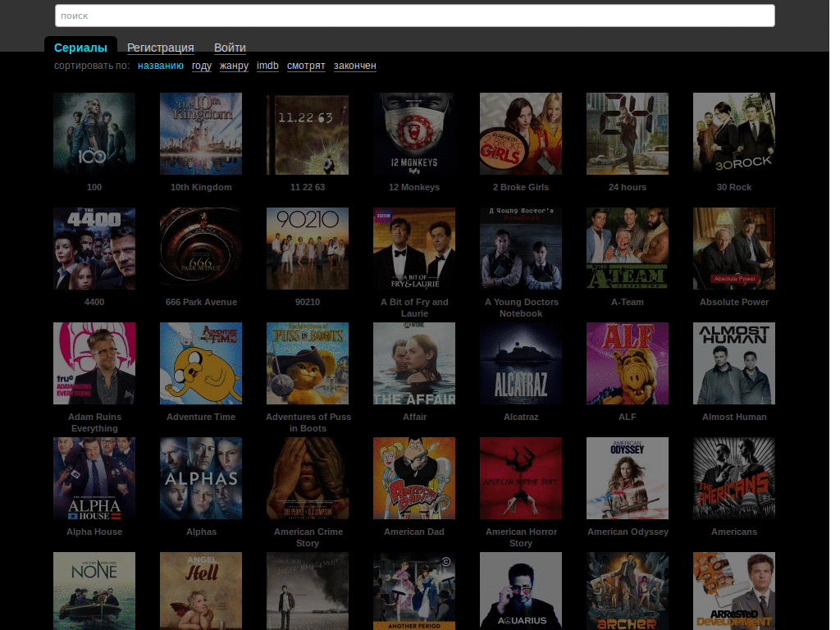Viewport: 840px width, 630px height.
Task: Click the '10th Kingdom' title text
Action: coord(201,187)
